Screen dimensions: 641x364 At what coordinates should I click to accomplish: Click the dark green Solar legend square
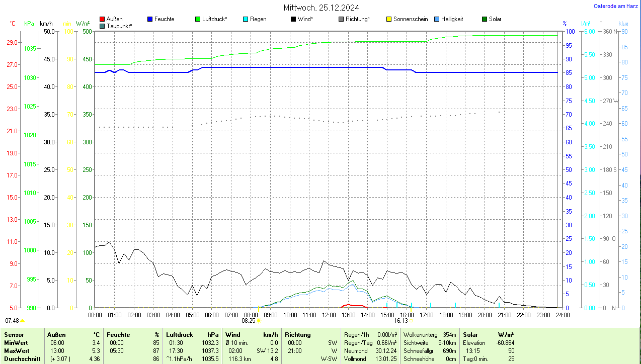(x=485, y=19)
